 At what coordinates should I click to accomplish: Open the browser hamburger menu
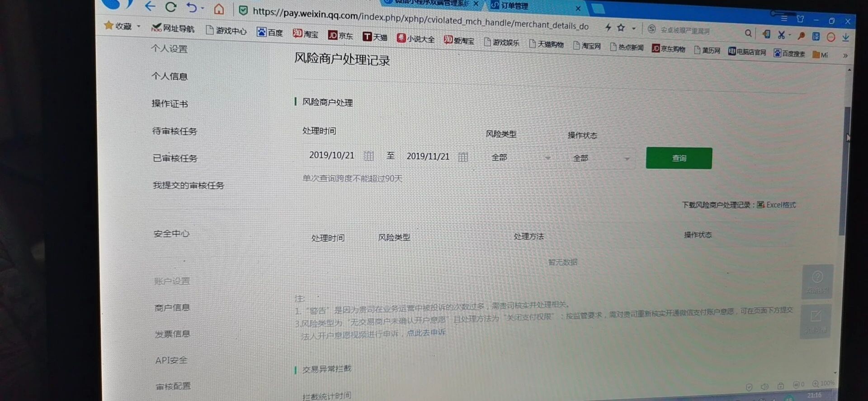784,18
